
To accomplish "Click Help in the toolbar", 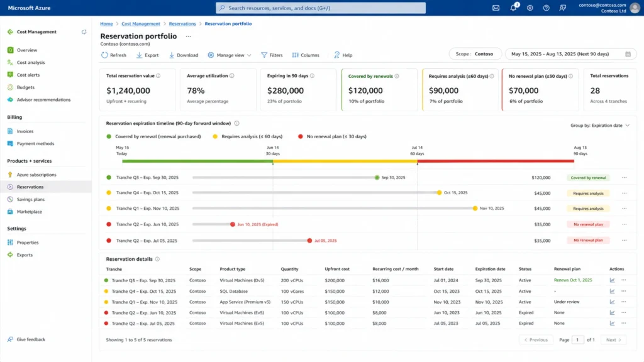I will (x=343, y=55).
